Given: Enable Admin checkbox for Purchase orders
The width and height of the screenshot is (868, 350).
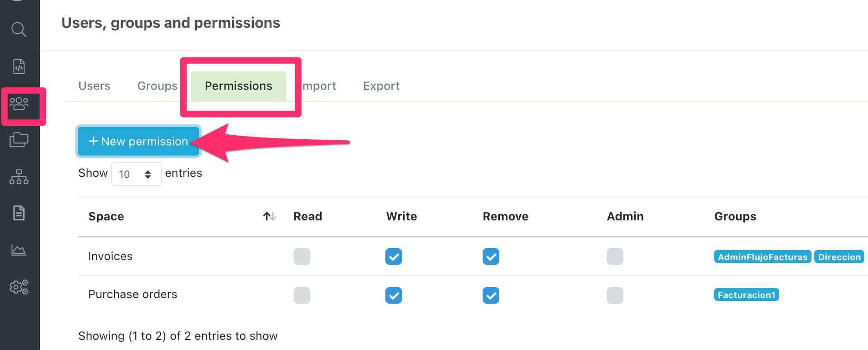Looking at the screenshot, I should click(x=615, y=295).
